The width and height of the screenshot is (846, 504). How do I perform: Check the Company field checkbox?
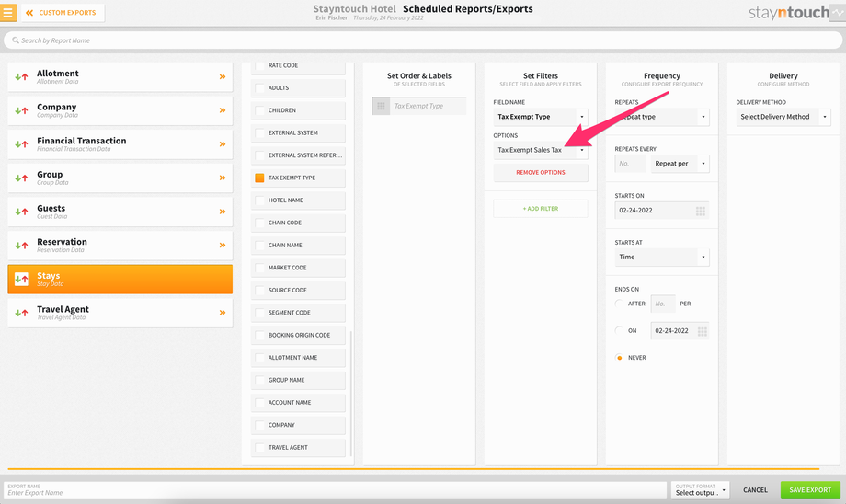click(259, 425)
